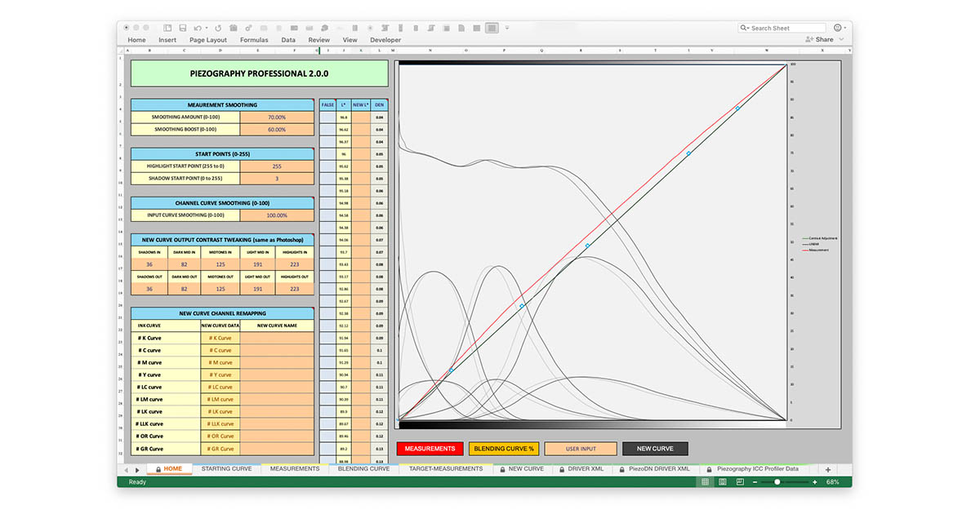Click the zoom in plus icon

[816, 482]
